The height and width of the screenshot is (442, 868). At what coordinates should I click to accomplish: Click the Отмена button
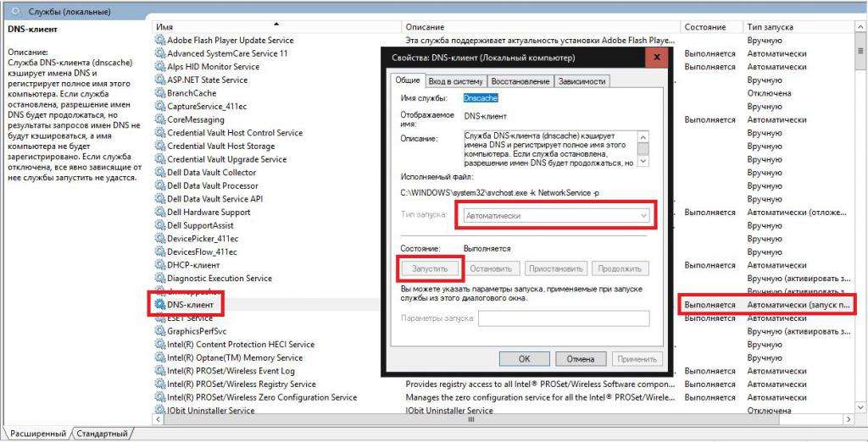[x=580, y=359]
